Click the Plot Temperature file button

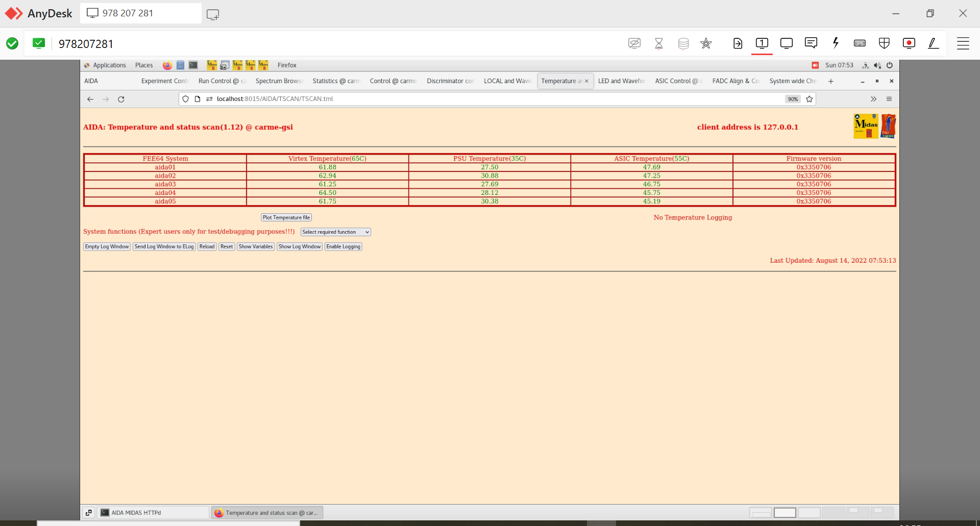tap(286, 217)
